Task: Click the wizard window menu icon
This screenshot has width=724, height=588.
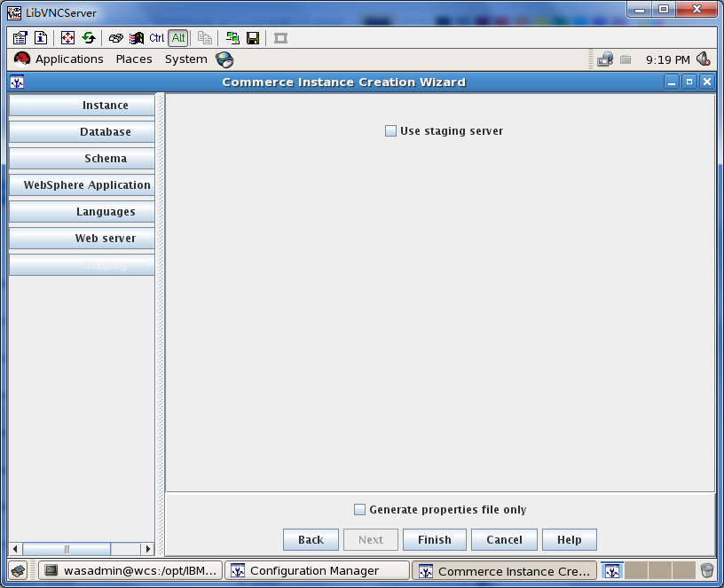Action: click(17, 82)
